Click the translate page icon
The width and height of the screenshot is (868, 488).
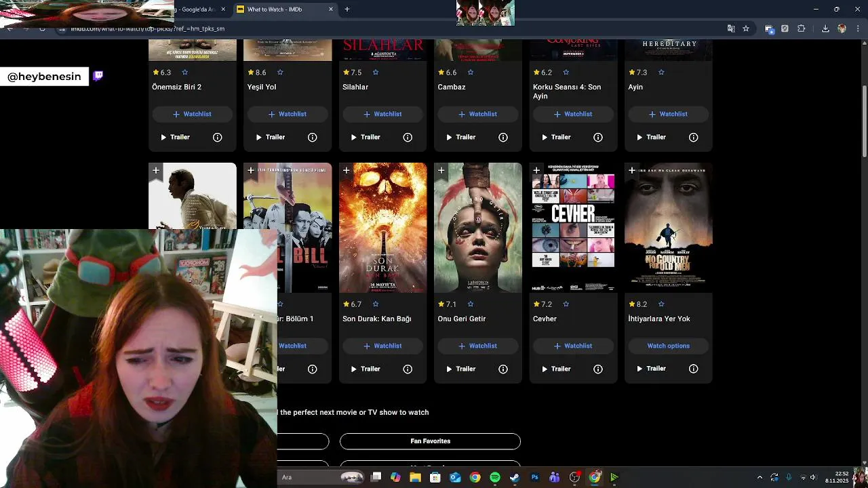[x=731, y=28]
